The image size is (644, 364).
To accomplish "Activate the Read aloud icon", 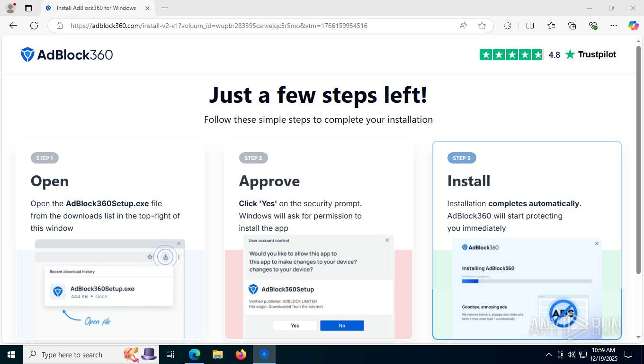I will coord(463,26).
